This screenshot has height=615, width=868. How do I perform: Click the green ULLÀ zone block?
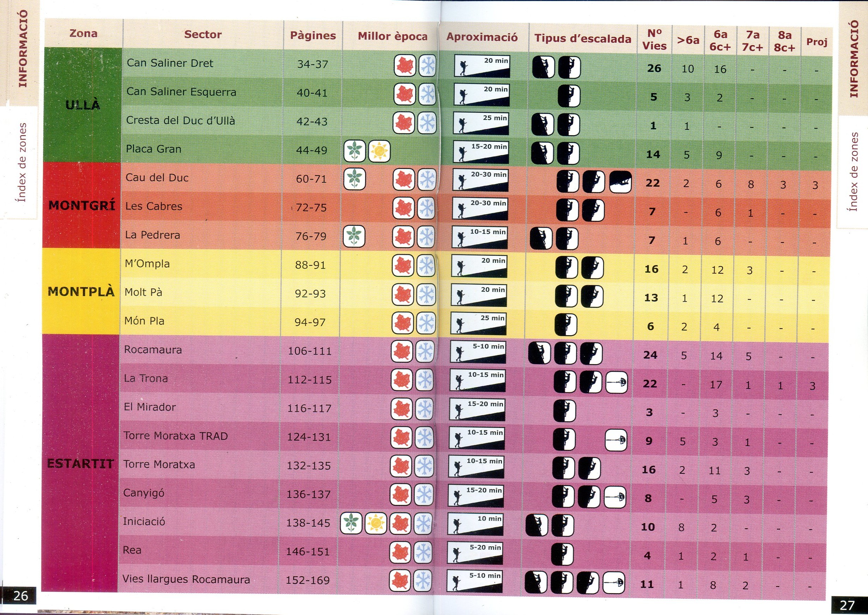[x=83, y=105]
